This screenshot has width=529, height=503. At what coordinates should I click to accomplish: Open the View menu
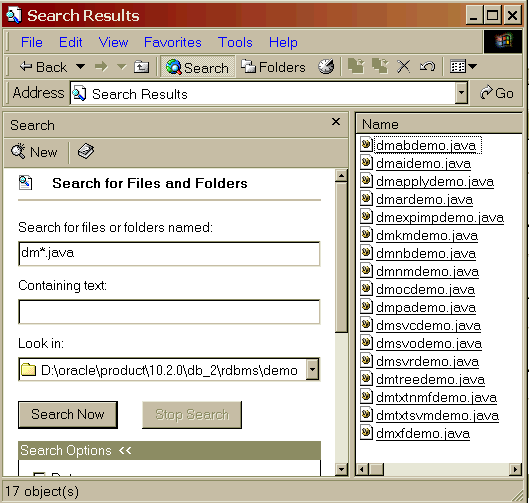(x=113, y=43)
